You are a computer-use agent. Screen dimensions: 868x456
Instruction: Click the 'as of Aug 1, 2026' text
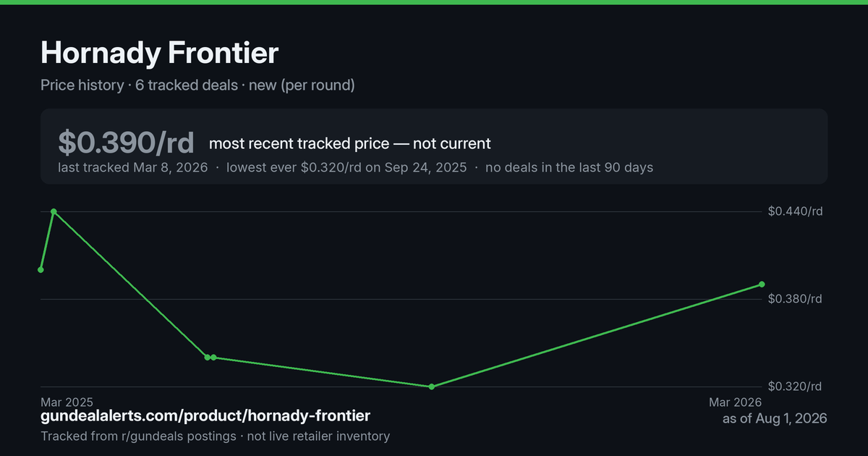775,418
